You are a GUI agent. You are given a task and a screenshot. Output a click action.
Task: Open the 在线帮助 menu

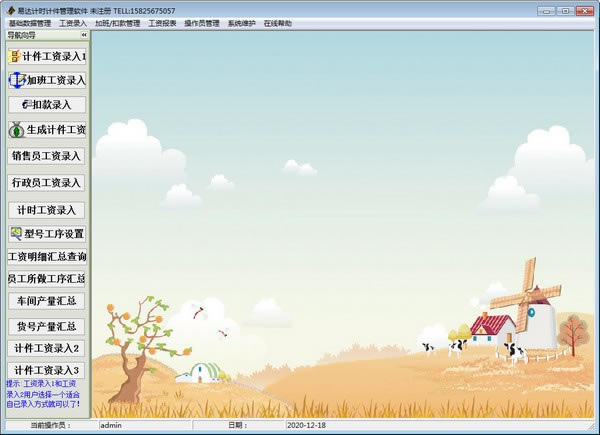tap(279, 22)
